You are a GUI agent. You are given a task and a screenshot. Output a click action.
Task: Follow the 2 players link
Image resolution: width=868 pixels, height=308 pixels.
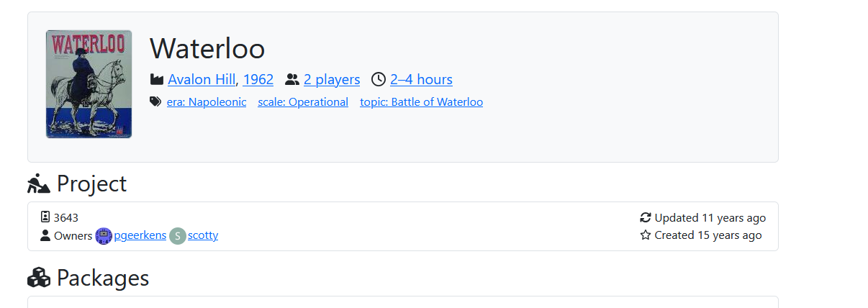coord(332,79)
